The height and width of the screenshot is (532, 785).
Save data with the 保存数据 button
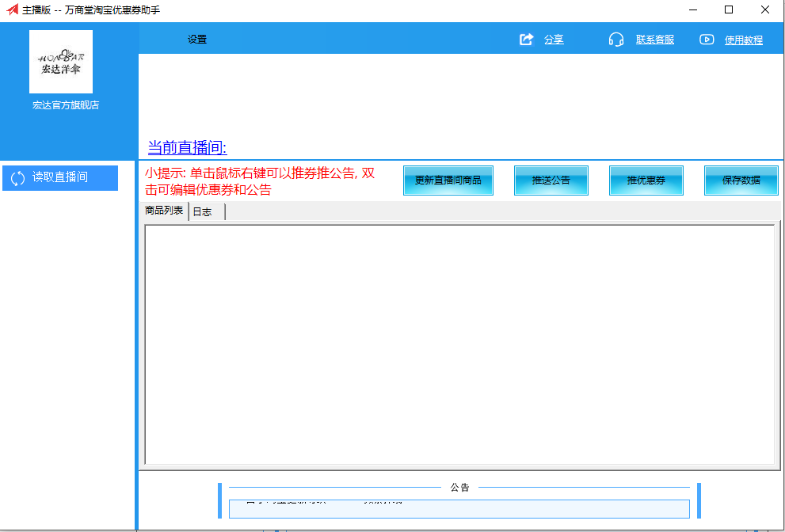pyautogui.click(x=741, y=180)
